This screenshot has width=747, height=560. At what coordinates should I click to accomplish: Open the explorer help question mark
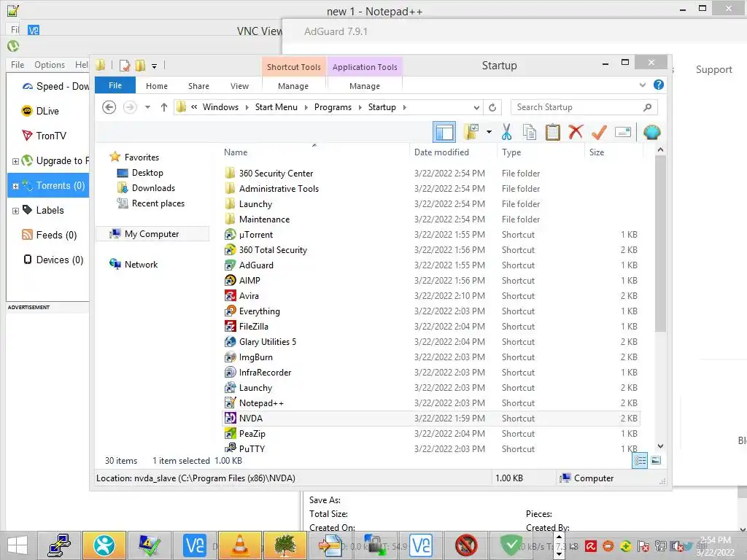(x=659, y=85)
